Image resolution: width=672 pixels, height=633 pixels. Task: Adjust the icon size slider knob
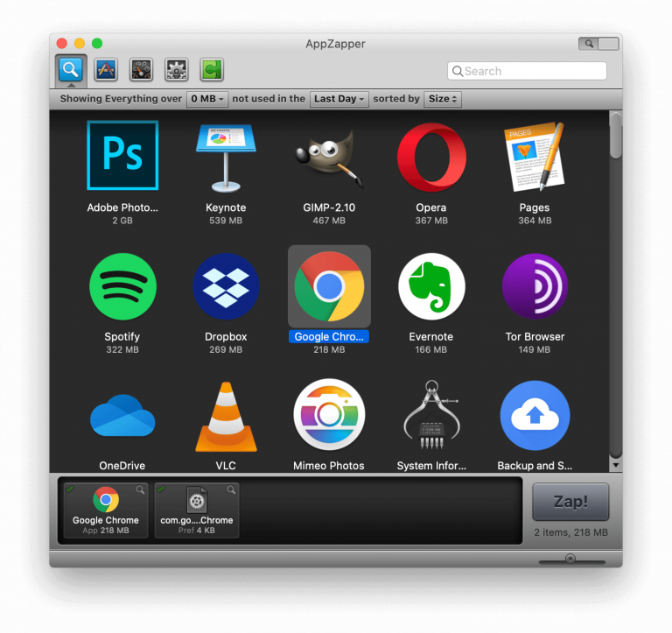(570, 559)
